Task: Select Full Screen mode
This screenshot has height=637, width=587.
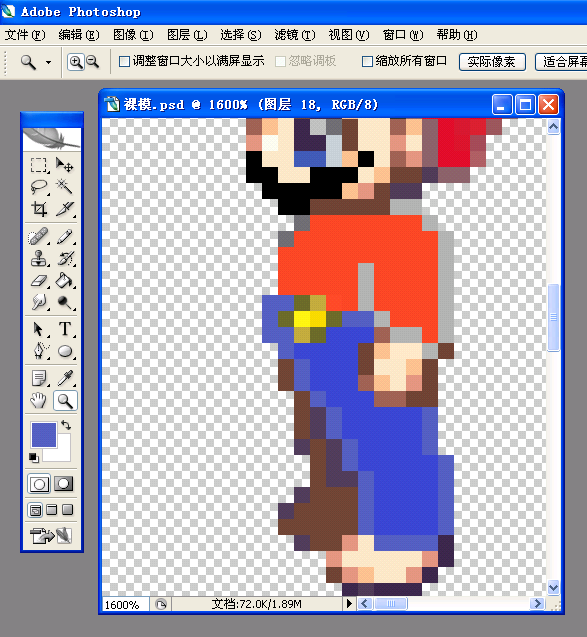Action: [67, 509]
